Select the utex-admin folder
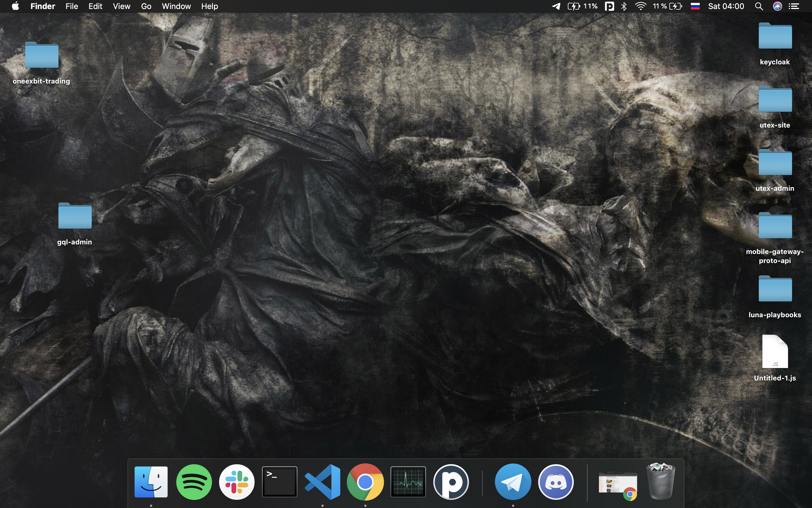The width and height of the screenshot is (812, 508). pos(775,162)
